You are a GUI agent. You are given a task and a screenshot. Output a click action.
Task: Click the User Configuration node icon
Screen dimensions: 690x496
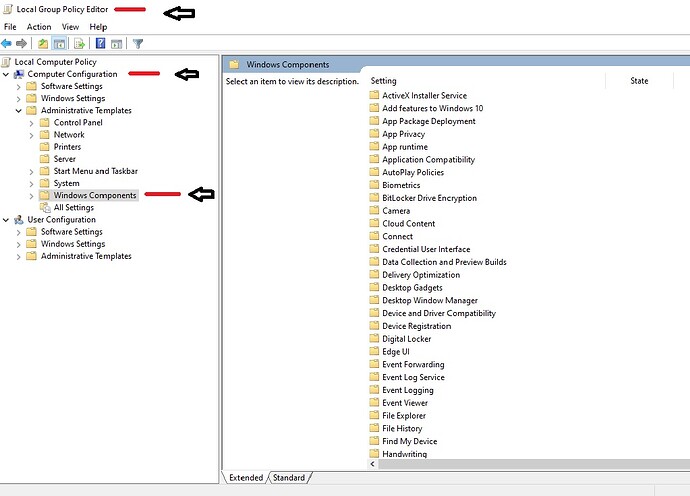tap(19, 220)
